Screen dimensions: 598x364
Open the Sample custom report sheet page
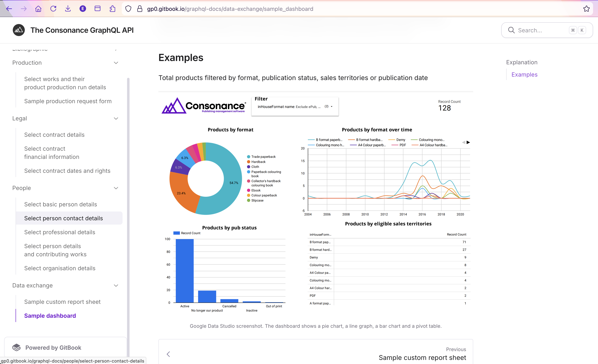pyautogui.click(x=62, y=302)
